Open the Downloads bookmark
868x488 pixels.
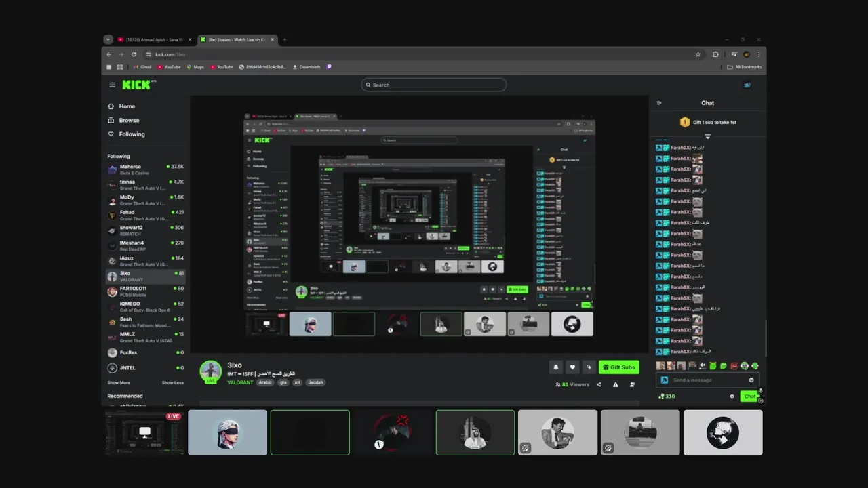click(x=307, y=67)
